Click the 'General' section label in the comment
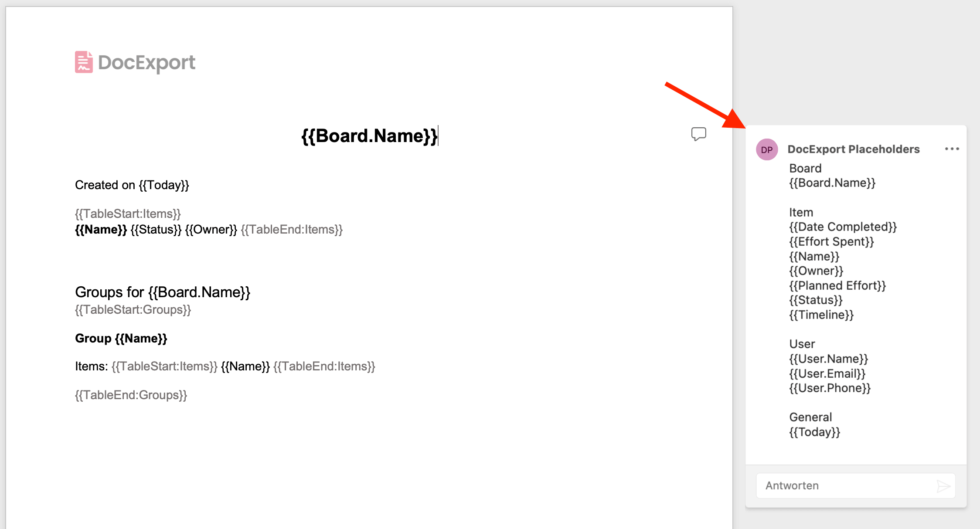The height and width of the screenshot is (529, 980). click(810, 417)
